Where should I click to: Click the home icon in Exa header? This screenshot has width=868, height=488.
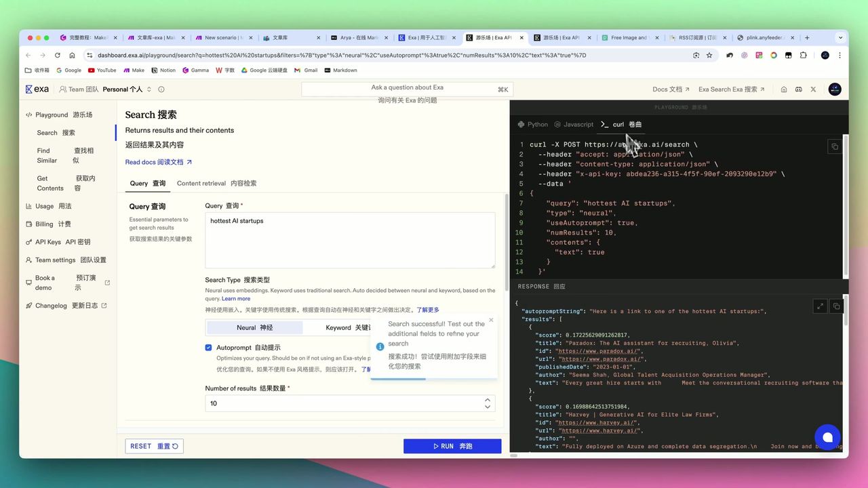pyautogui.click(x=784, y=89)
